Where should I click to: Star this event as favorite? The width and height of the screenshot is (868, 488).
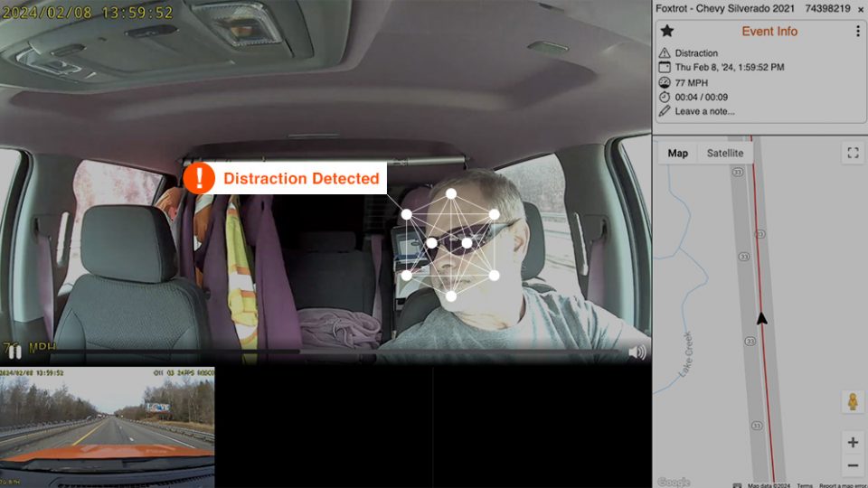[667, 31]
